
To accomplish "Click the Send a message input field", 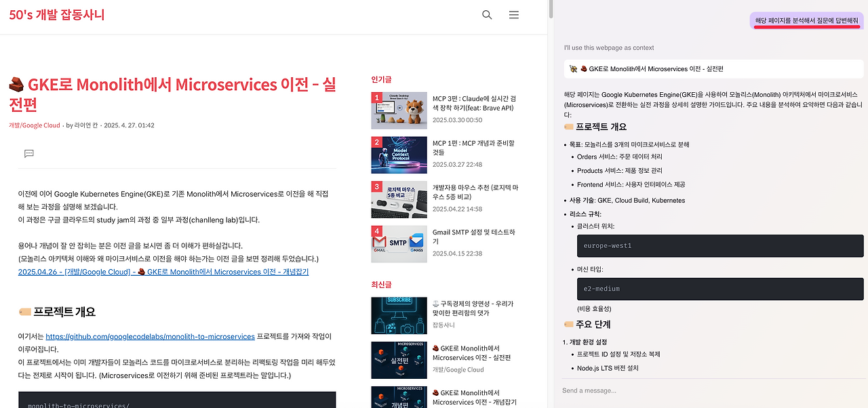I will click(x=711, y=390).
